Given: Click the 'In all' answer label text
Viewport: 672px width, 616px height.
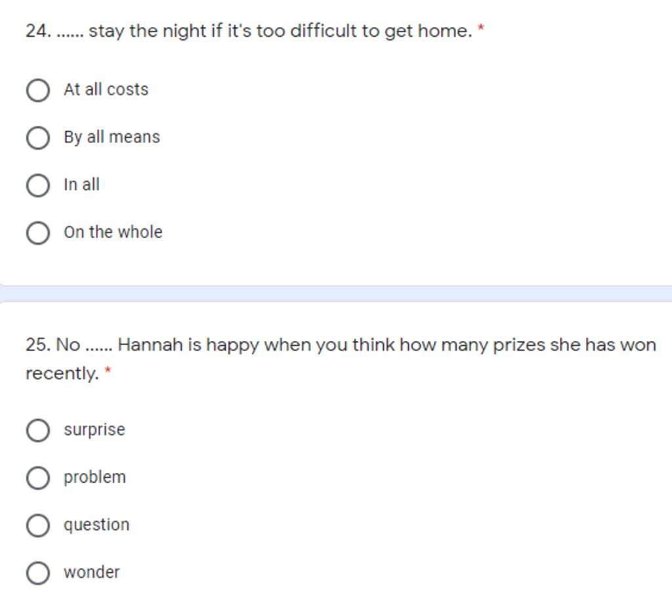Looking at the screenshot, I should pos(81,185).
